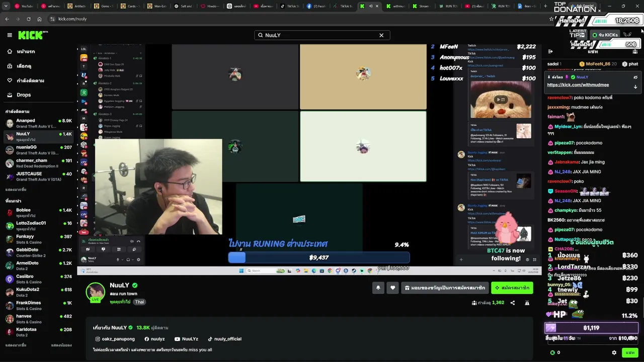Click NuuLY streamer avatar with LIVE badge
Viewport: 644px width, 362px height.
pos(95,293)
